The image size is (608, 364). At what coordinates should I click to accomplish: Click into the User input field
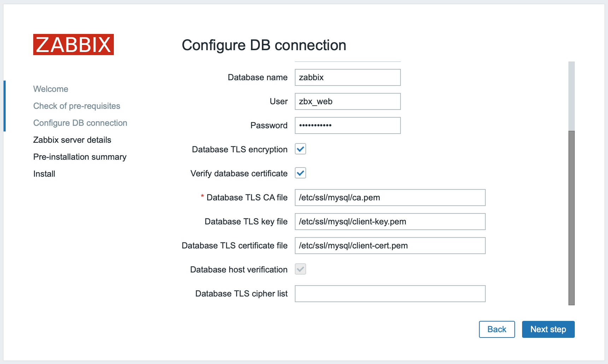click(x=347, y=101)
